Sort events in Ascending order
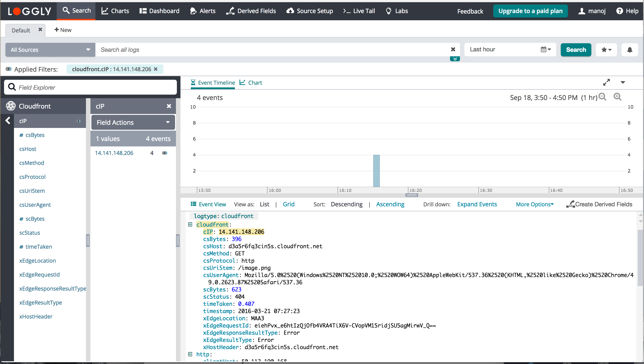 tap(390, 204)
